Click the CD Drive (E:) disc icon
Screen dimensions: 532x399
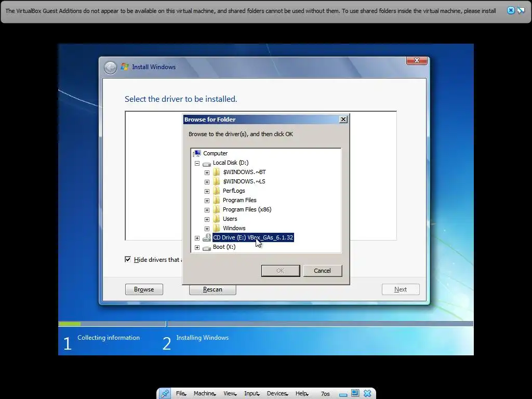tap(207, 237)
